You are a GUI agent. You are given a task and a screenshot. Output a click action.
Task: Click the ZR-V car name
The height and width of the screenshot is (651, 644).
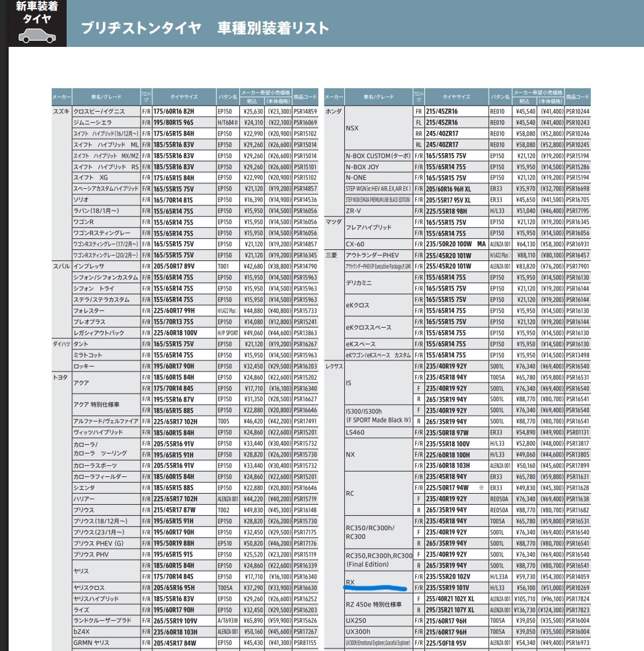coord(353,211)
